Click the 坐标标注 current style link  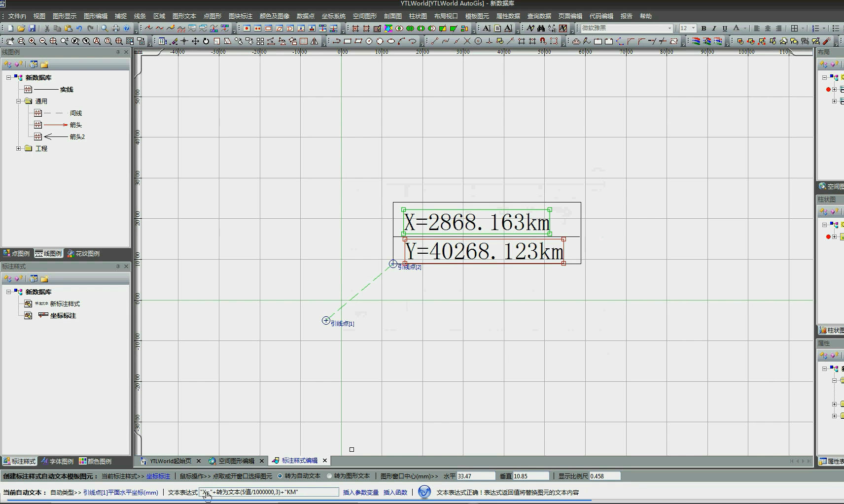coord(158,476)
